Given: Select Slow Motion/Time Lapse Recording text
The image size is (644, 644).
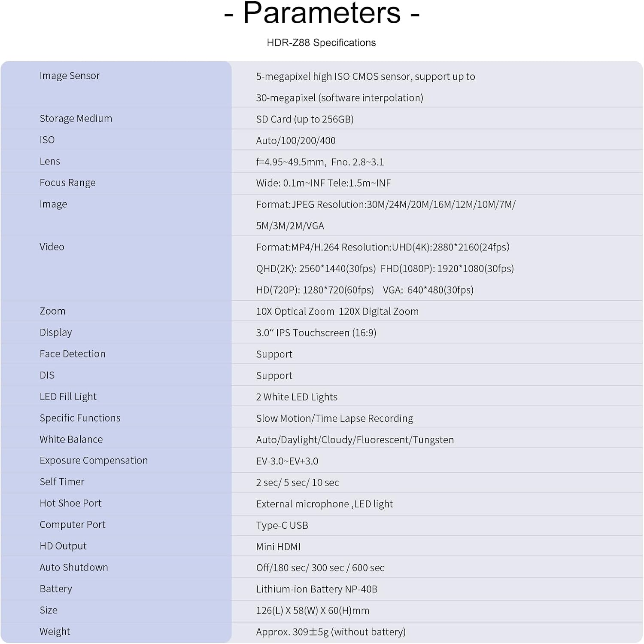Looking at the screenshot, I should [x=334, y=418].
